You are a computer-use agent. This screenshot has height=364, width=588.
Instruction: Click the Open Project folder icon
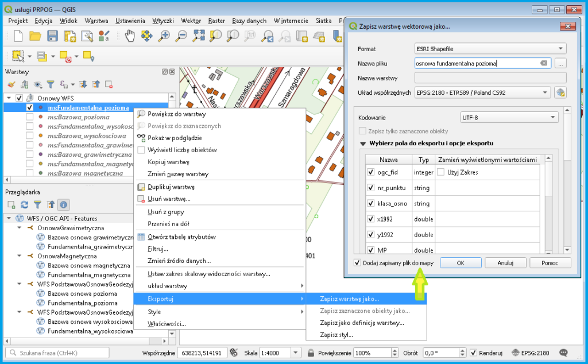point(36,36)
